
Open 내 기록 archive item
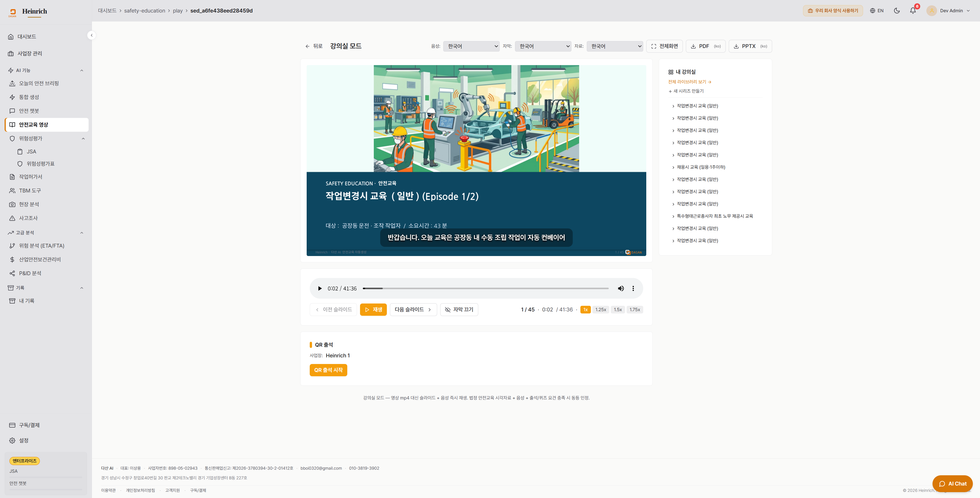[46, 301]
